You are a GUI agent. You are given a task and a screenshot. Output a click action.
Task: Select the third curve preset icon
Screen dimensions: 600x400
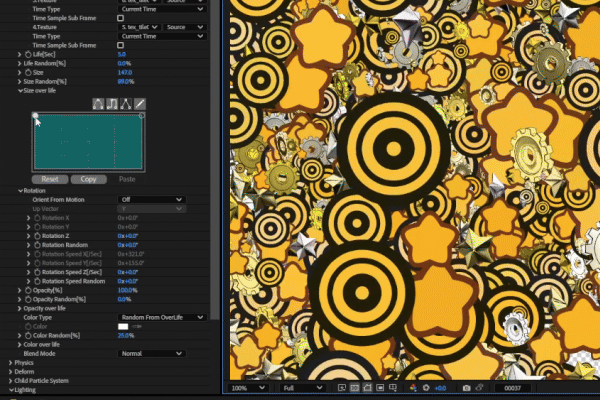[x=126, y=103]
